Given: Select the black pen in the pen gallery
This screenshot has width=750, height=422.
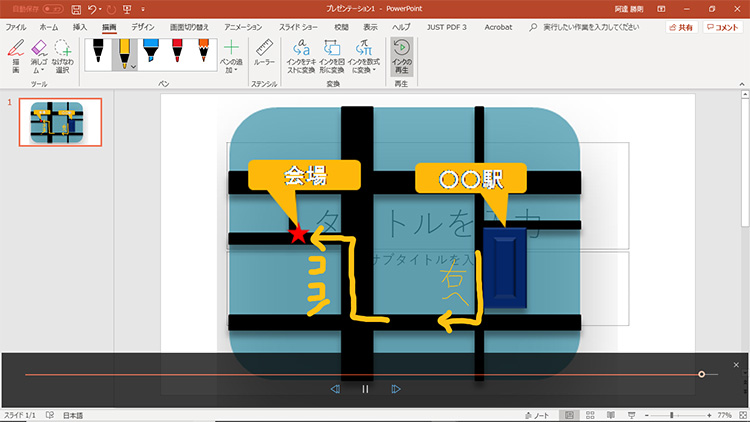Looking at the screenshot, I should [99, 50].
